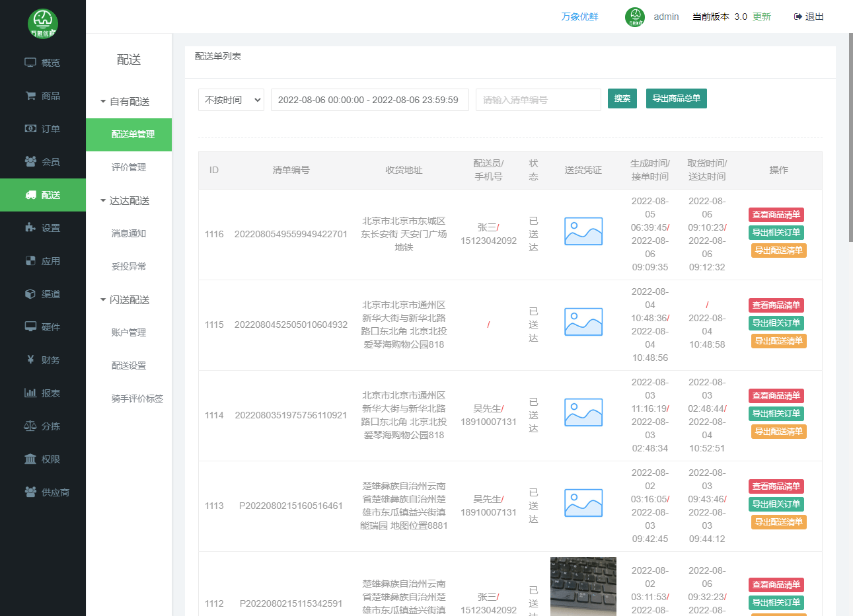Viewport: 853px width, 616px height.
Task: Go to 账户管理 under 闪送配送
Action: (129, 333)
